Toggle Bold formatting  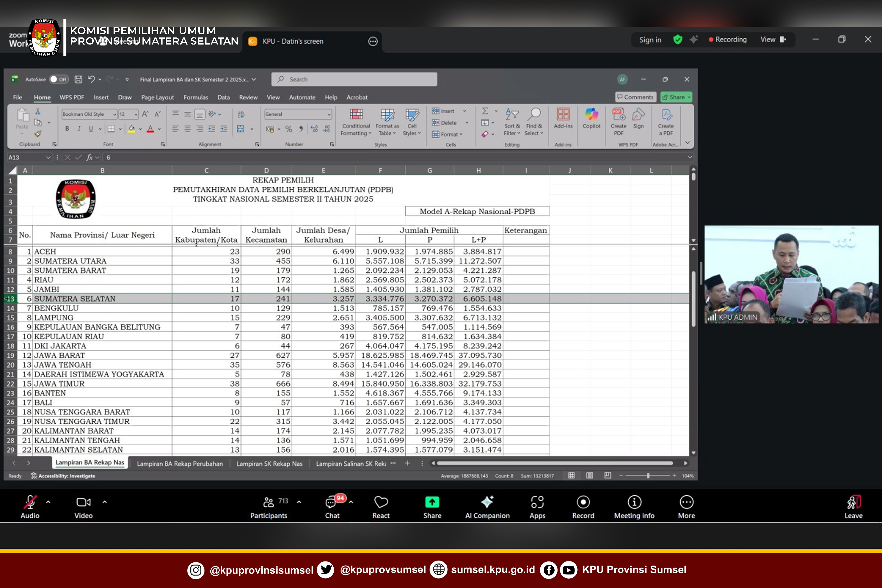[x=67, y=129]
